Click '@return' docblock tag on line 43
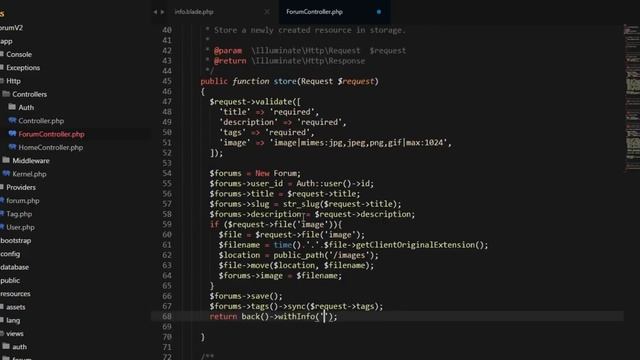Screen dimensions: 640x360 [230, 61]
